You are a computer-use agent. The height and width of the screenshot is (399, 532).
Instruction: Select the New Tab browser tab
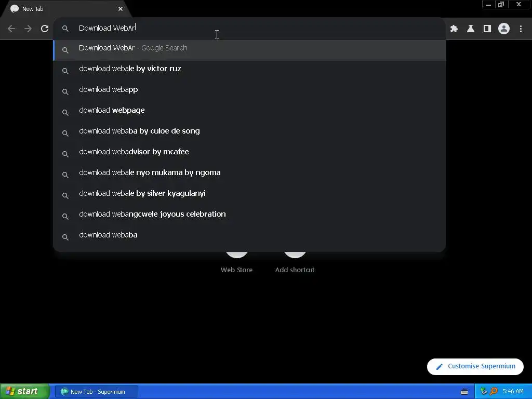(66, 9)
